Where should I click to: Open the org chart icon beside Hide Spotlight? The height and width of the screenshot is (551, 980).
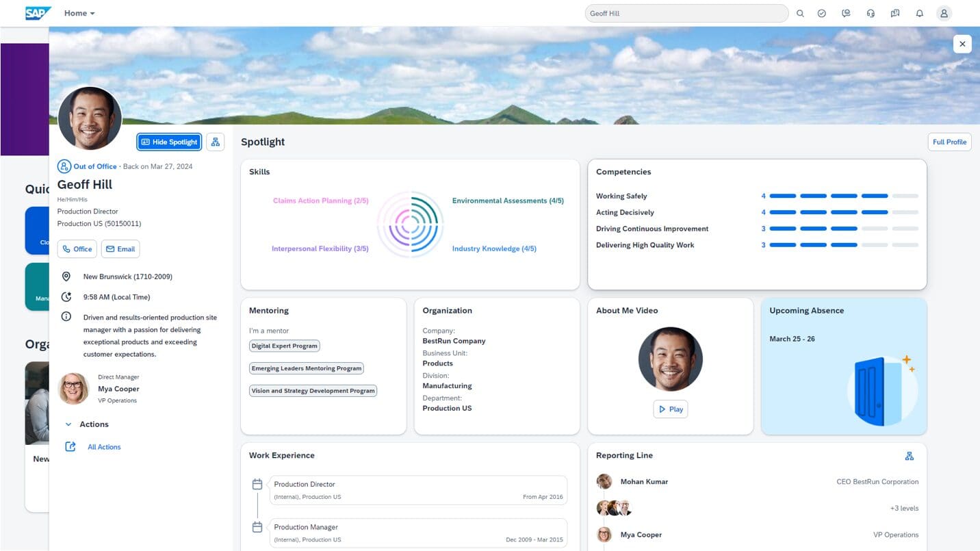pos(215,142)
